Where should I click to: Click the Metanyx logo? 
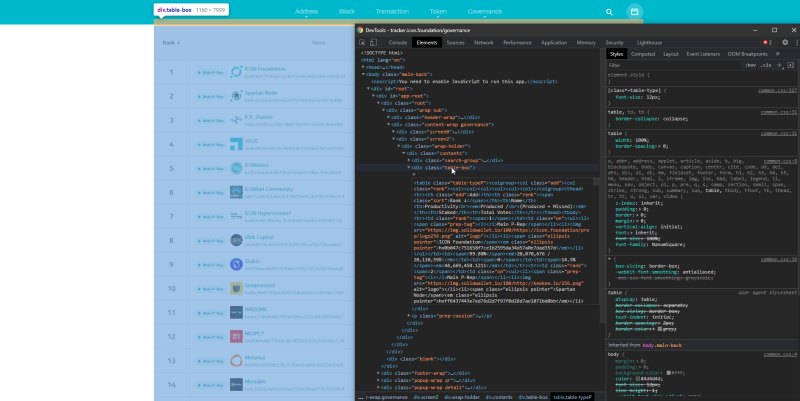236,360
